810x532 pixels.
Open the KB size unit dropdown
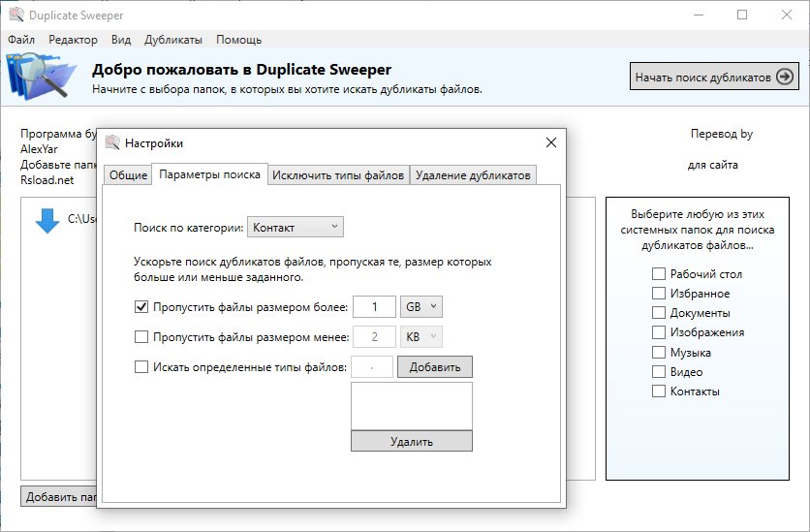(x=421, y=337)
